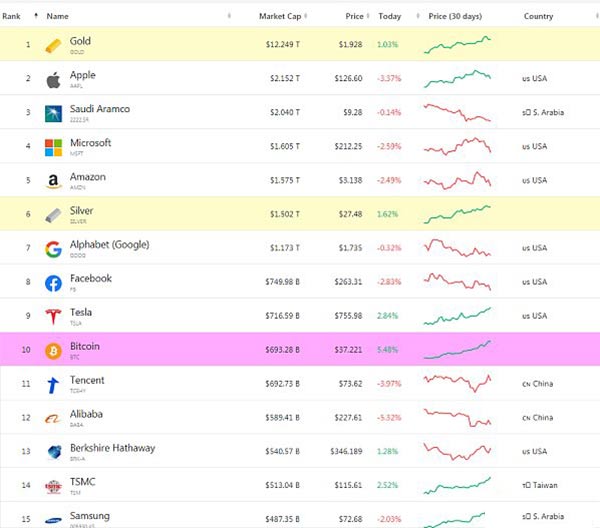Click the Price (30 days) header
The width and height of the screenshot is (600, 528).
coord(455,16)
